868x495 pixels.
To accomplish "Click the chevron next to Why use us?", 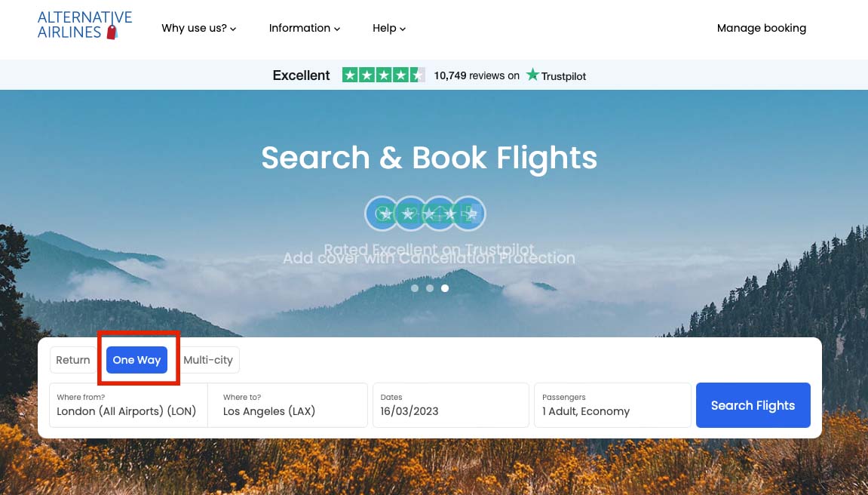I will click(234, 29).
